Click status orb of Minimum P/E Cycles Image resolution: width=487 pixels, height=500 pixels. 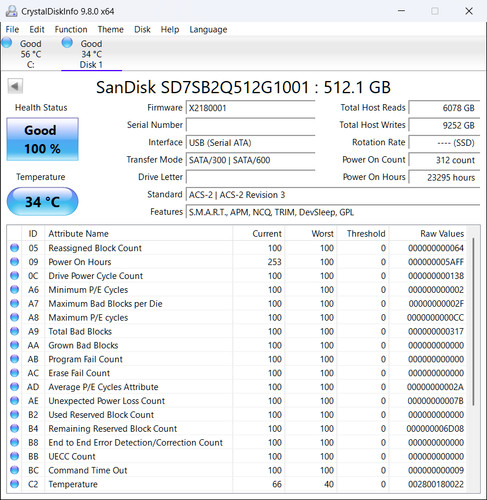(14, 289)
